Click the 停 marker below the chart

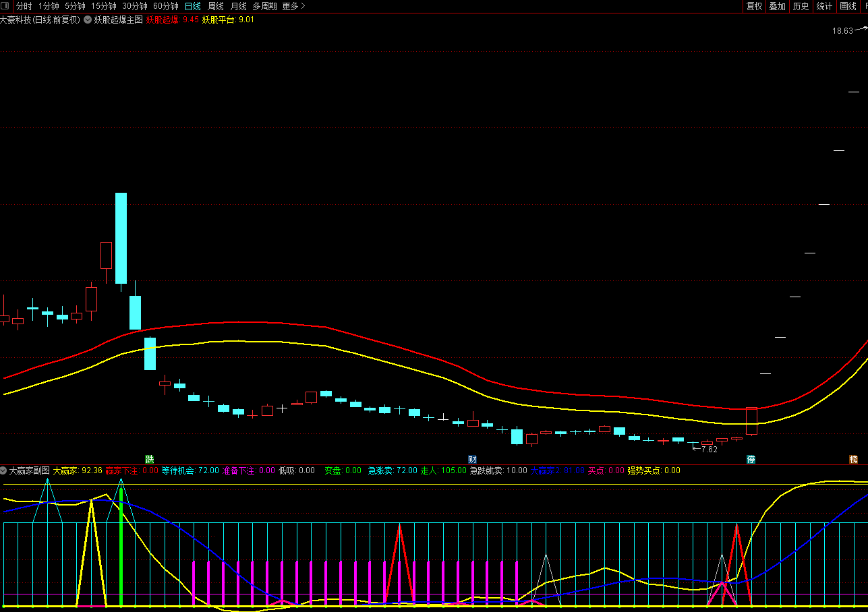[751, 459]
